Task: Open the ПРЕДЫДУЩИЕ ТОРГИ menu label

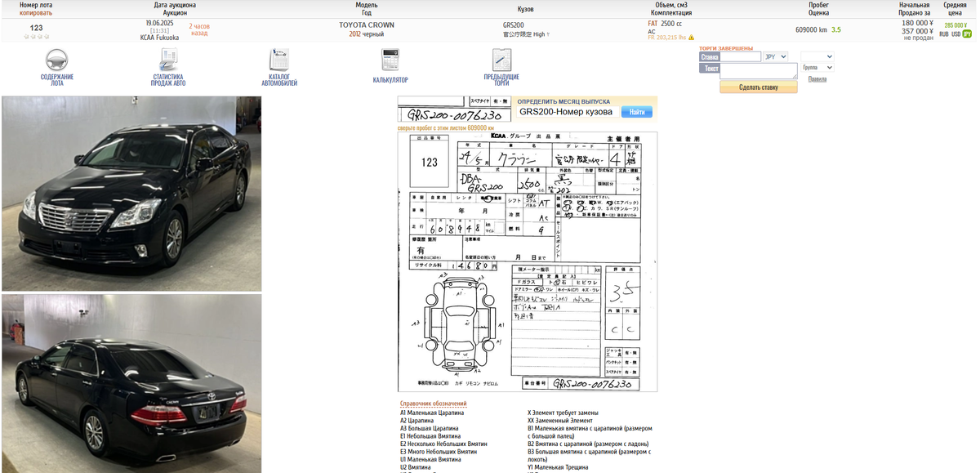Action: click(x=501, y=80)
